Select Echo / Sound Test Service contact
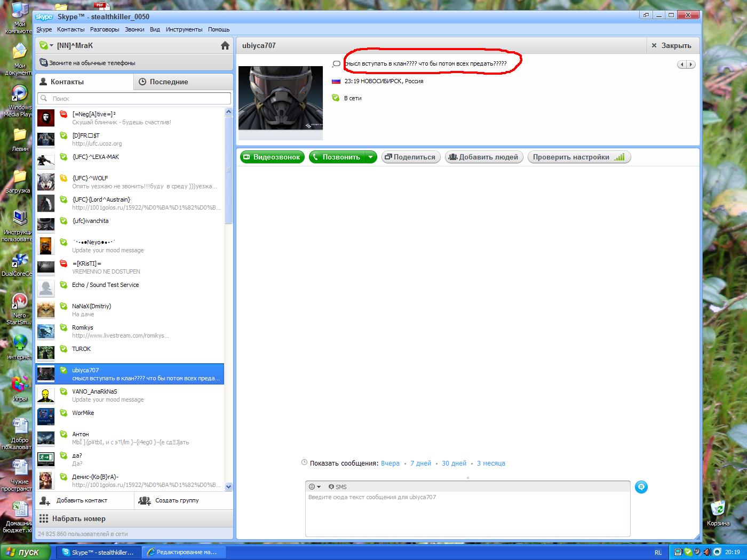The image size is (747, 560). (130, 289)
